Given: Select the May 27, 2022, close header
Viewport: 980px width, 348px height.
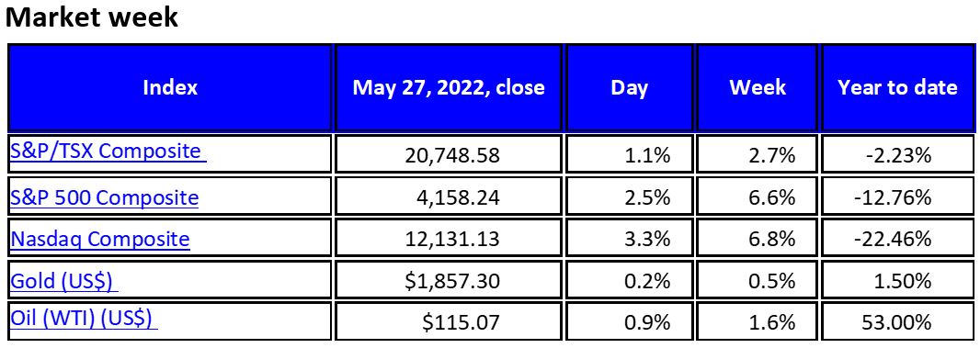Looking at the screenshot, I should point(449,87).
